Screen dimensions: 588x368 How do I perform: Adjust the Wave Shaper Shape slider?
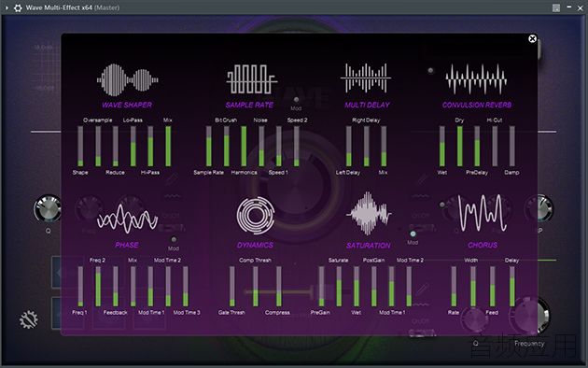pos(80,146)
